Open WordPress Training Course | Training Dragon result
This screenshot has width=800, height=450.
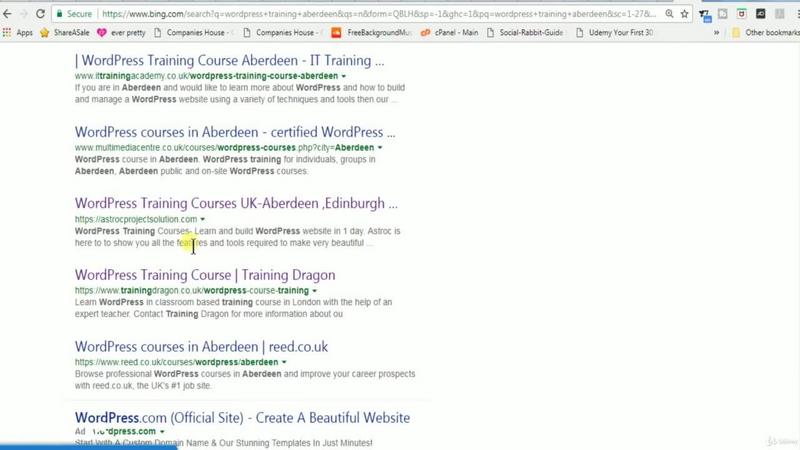(x=205, y=275)
